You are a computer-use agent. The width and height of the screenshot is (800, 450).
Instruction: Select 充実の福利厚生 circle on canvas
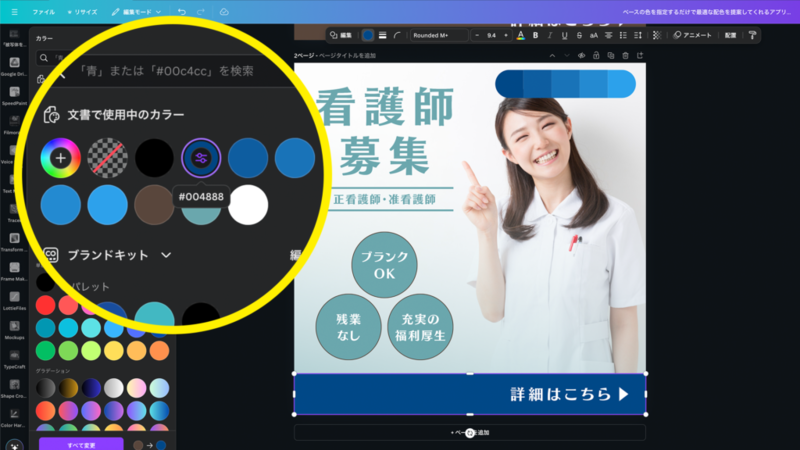click(x=420, y=327)
